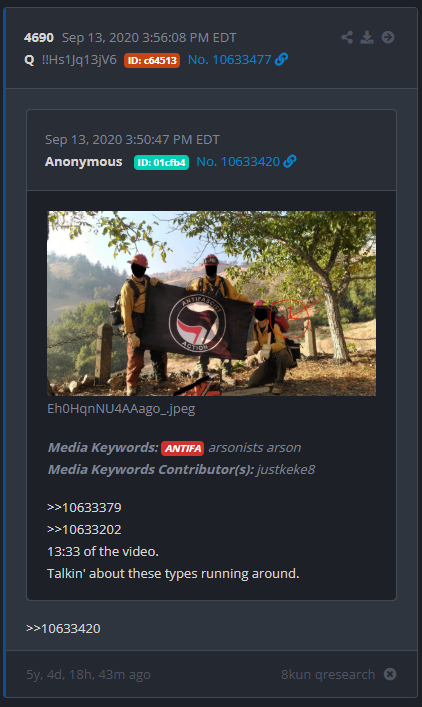
Task: Enlarge the firefighters flag image thumbnail
Action: pyautogui.click(x=211, y=303)
